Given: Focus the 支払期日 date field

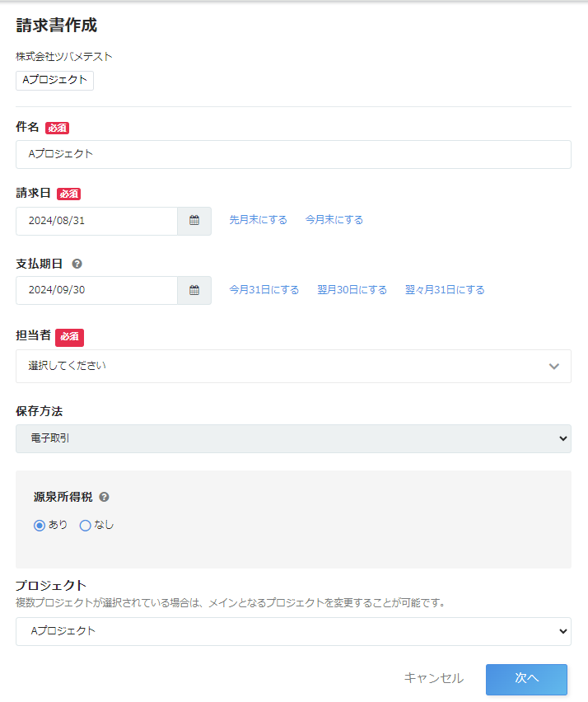Looking at the screenshot, I should point(96,290).
